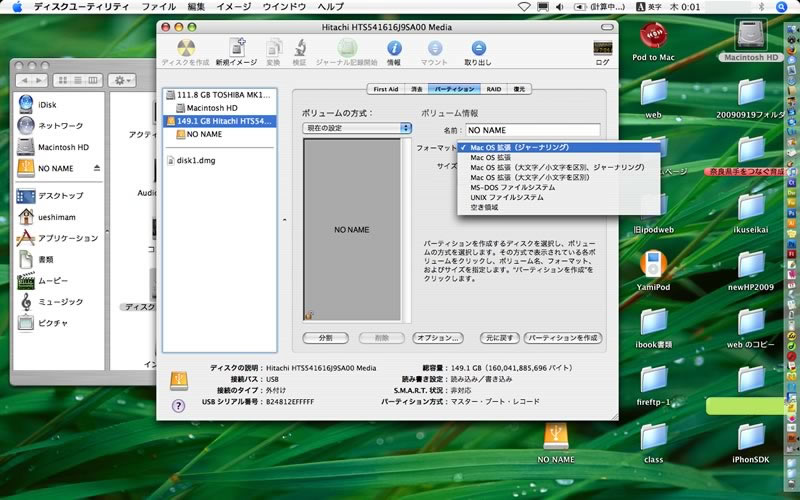
Task: Choose Mac OS 拡張 (ジャーナリング) format option
Action: [x=559, y=147]
